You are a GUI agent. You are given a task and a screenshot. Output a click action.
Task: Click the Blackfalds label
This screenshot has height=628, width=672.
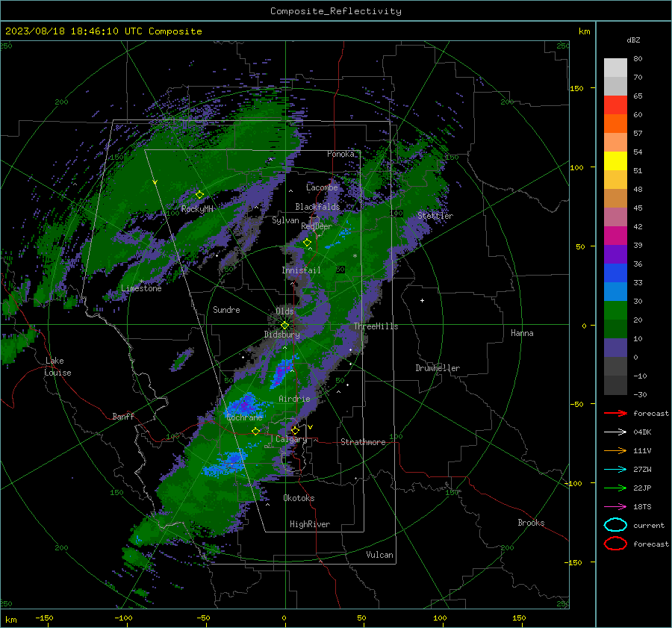[x=317, y=207]
